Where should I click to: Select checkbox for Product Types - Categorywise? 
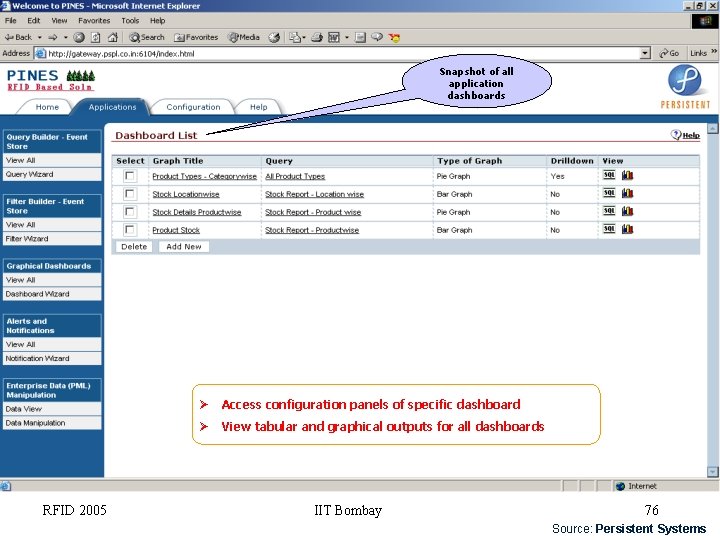[130, 176]
